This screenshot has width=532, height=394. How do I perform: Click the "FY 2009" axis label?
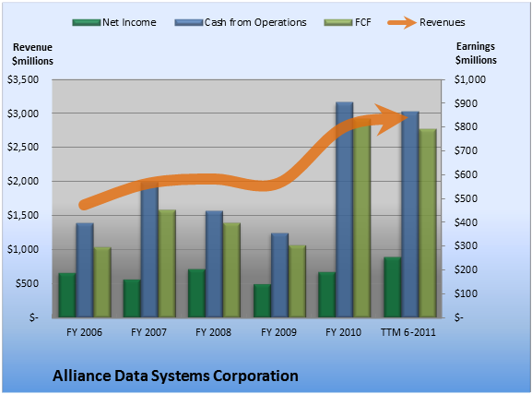[278, 332]
